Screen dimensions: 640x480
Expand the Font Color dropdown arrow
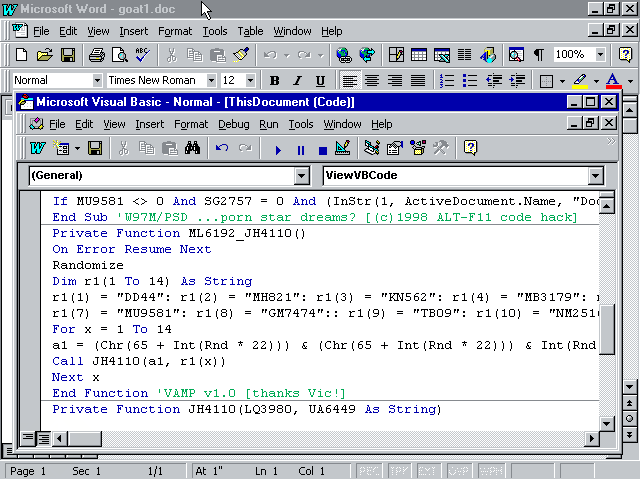coord(630,81)
